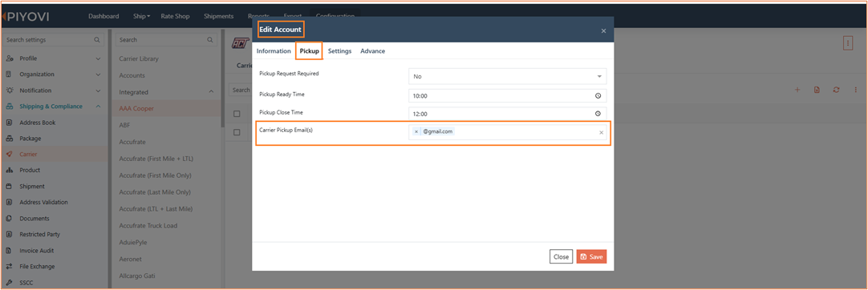Viewport: 868px width, 290px height.
Task: Switch to the Pickup tab
Action: pos(310,50)
